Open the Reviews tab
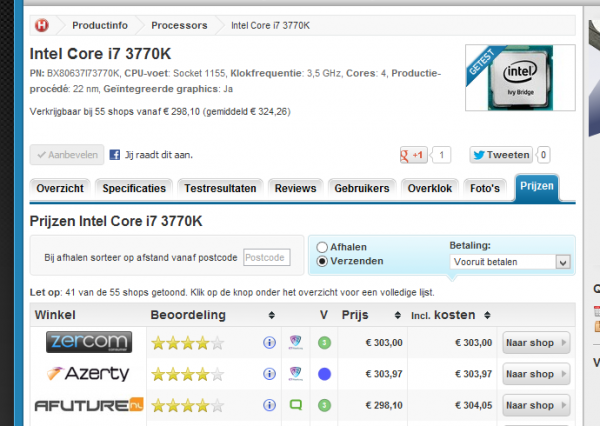 coord(295,189)
